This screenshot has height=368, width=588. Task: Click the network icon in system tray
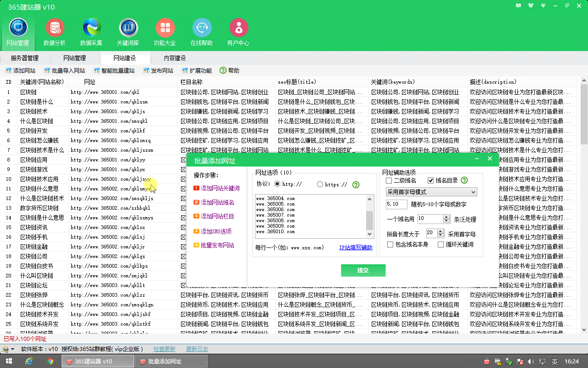tap(543, 361)
